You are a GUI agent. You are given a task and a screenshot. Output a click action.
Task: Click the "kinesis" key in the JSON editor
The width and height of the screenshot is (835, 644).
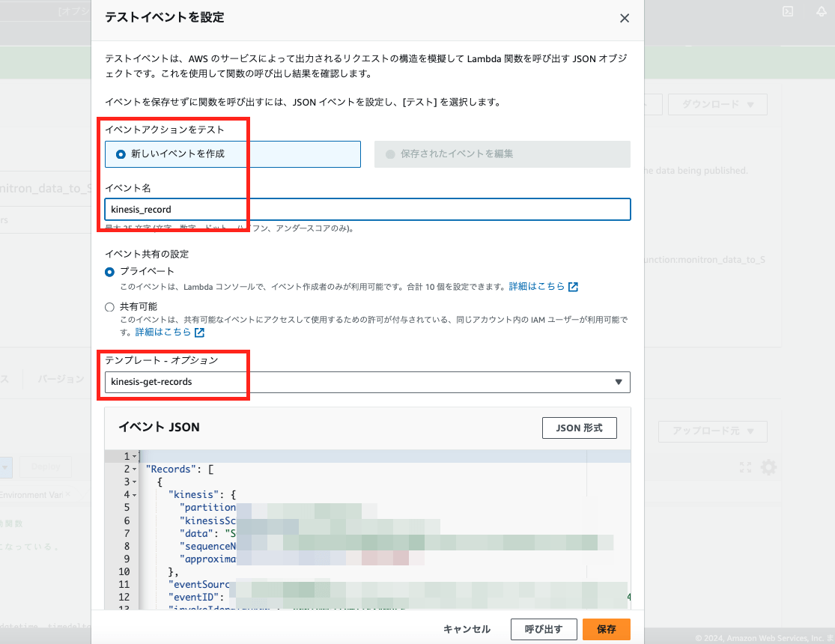[x=194, y=495]
